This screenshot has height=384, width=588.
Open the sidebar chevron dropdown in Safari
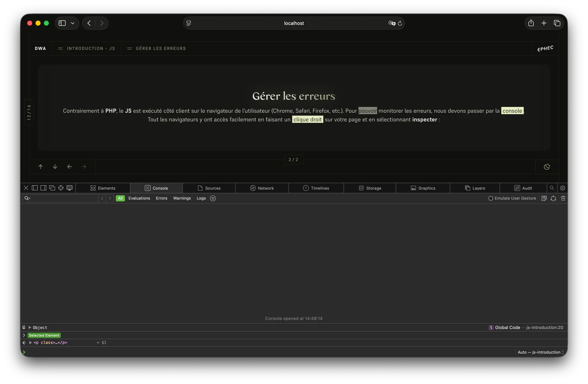(x=73, y=23)
